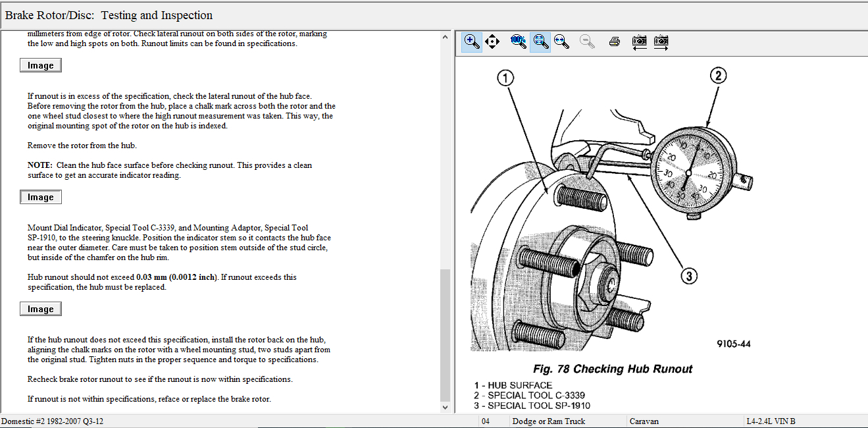
Task: Select the 'Caravan' model status field
Action: (x=644, y=421)
